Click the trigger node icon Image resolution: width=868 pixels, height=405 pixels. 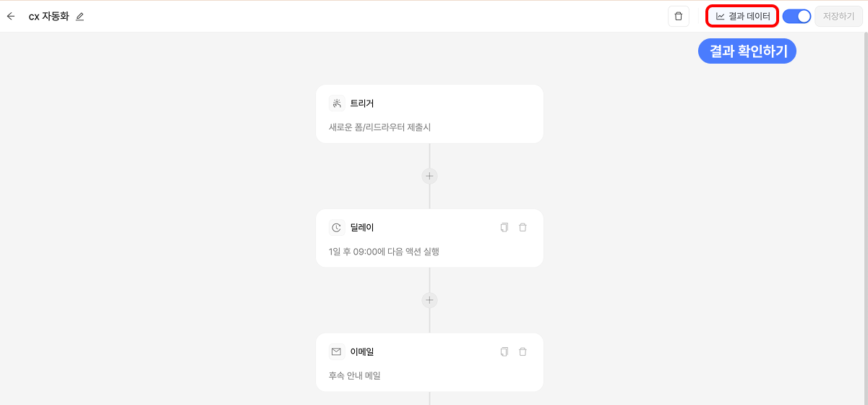coord(337,103)
